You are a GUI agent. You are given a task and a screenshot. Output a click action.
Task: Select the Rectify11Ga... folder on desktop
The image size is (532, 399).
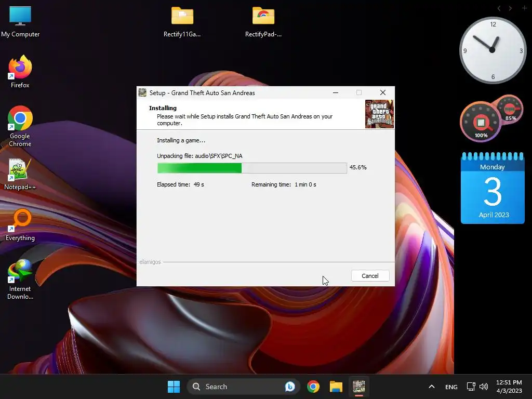point(182,22)
